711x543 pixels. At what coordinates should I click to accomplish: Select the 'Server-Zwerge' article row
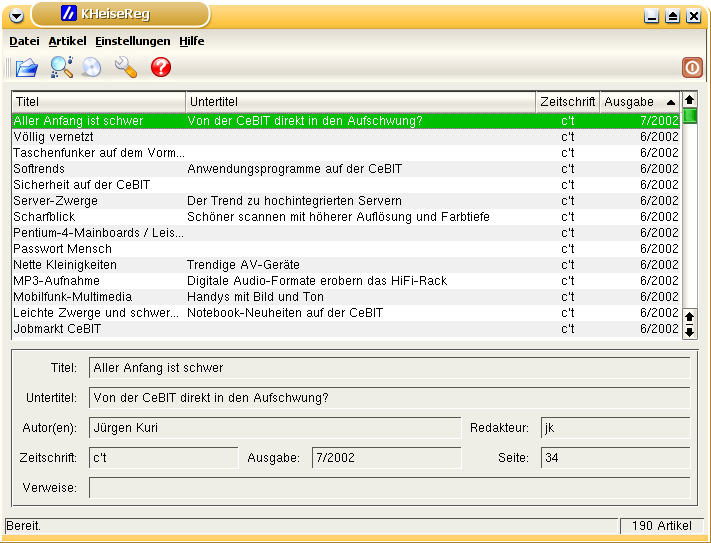(x=346, y=201)
